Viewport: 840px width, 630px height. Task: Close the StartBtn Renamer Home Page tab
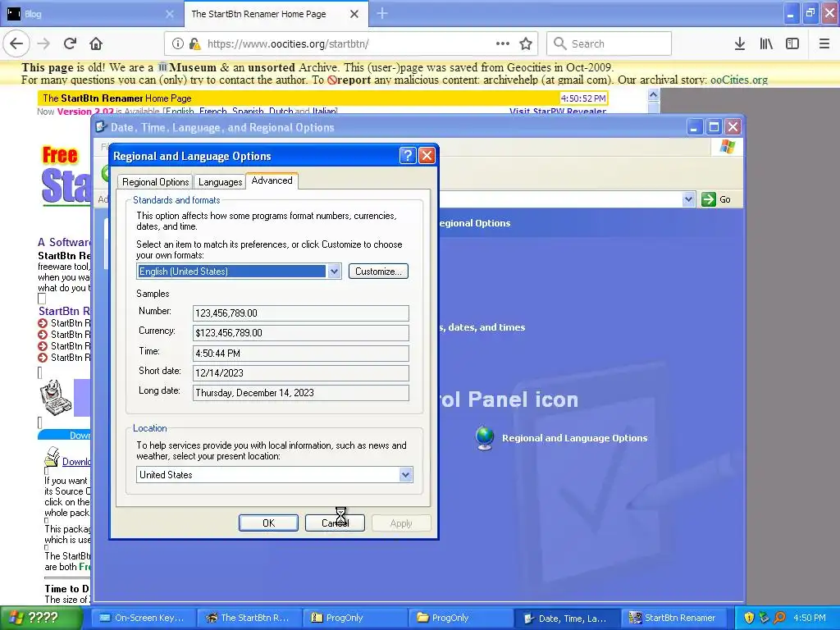point(354,14)
